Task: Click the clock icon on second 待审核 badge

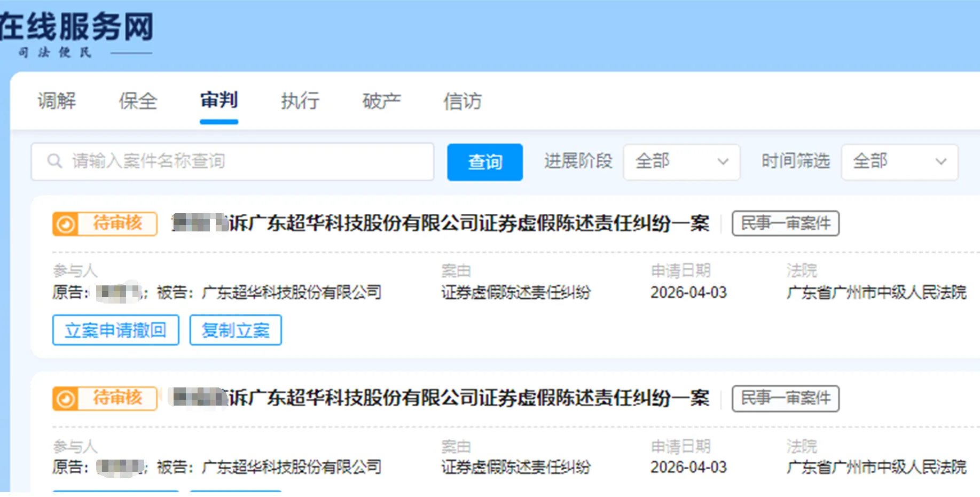Action: (x=66, y=398)
